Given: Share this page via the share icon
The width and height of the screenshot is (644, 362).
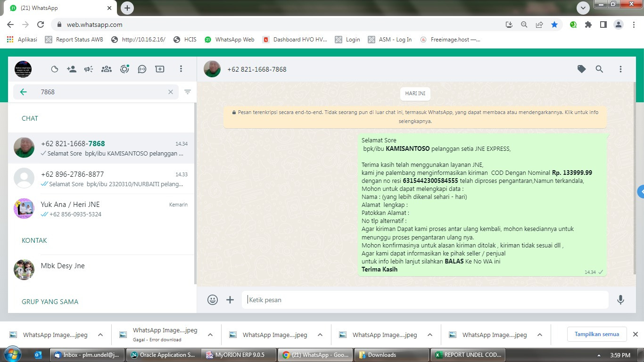Looking at the screenshot, I should click(x=539, y=25).
